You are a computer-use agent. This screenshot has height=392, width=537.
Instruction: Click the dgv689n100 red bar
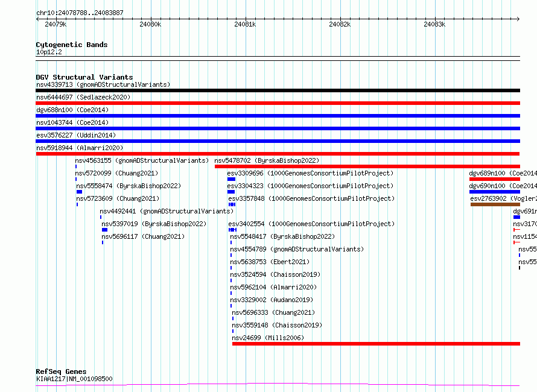(495, 179)
